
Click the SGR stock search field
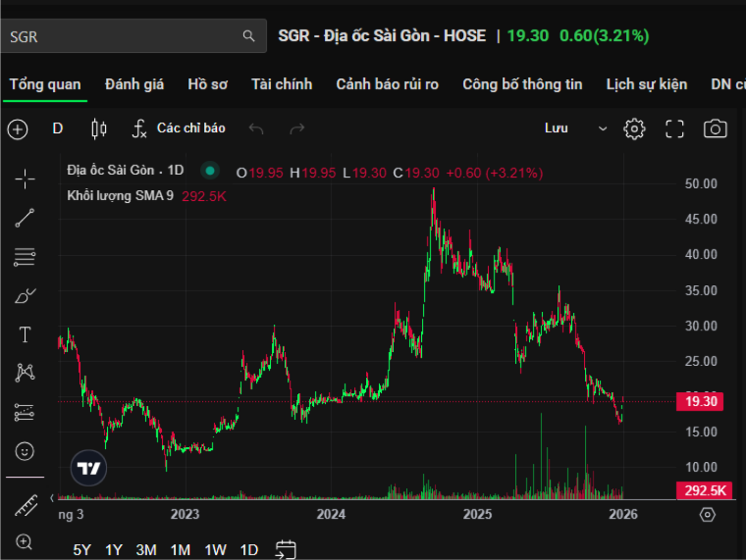(x=123, y=36)
